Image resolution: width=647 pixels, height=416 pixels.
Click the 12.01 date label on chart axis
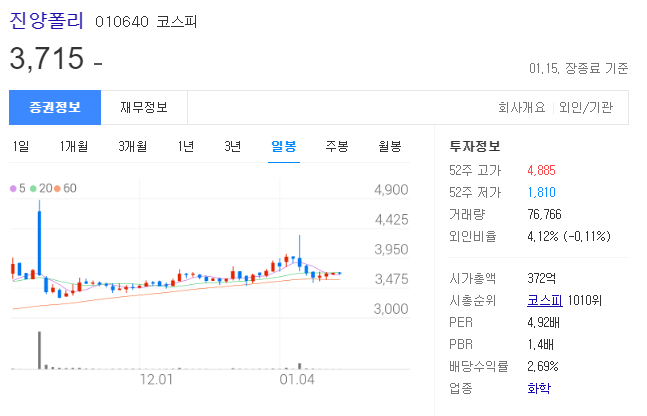pos(156,379)
